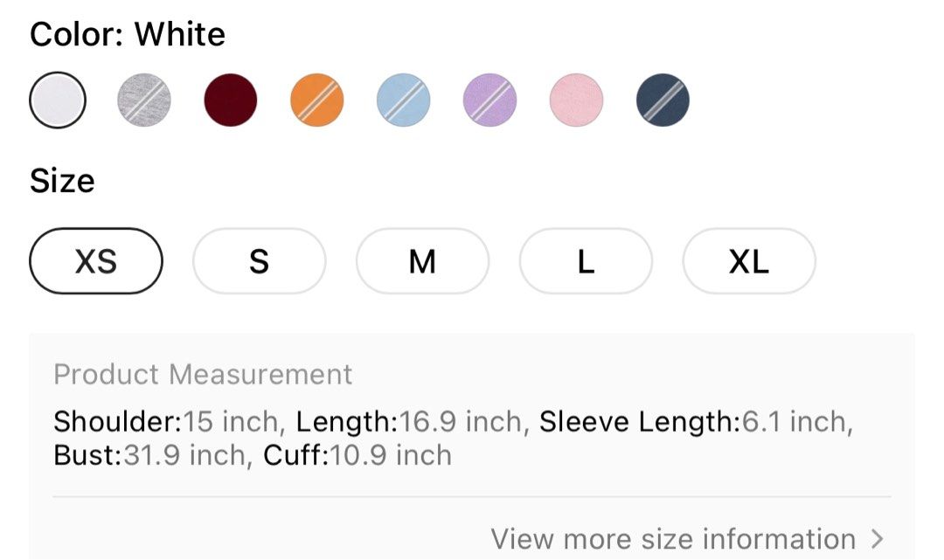
Task: Choose size XL
Action: pyautogui.click(x=748, y=261)
